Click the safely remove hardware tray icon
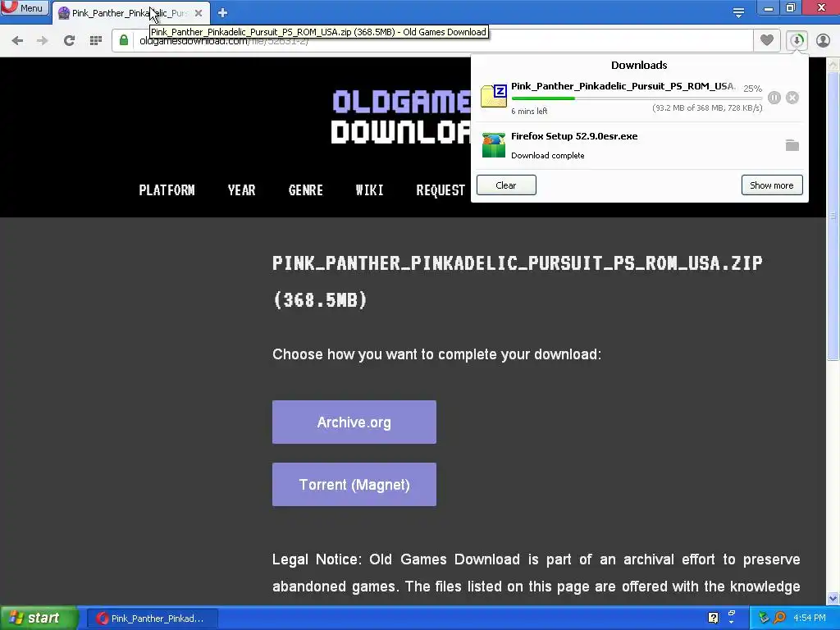The height and width of the screenshot is (630, 840). click(764, 618)
